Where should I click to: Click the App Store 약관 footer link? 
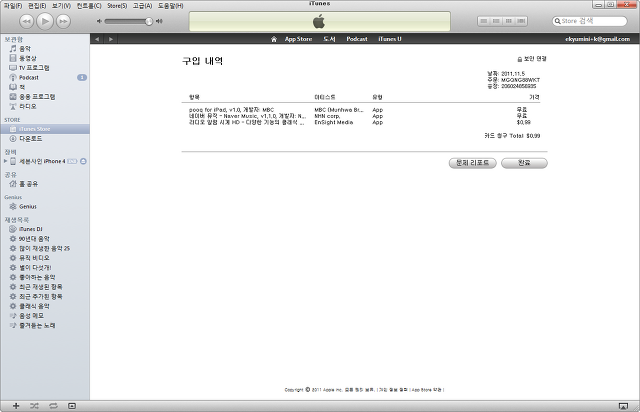(x=427, y=390)
